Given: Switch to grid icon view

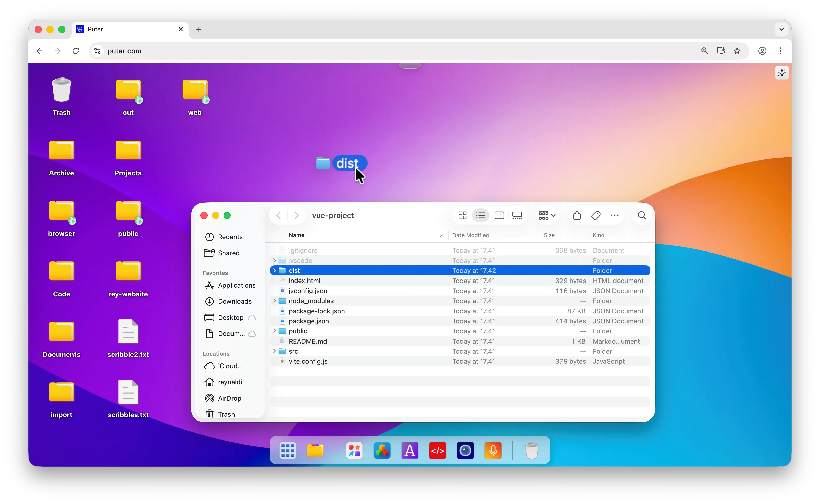Looking at the screenshot, I should 462,215.
